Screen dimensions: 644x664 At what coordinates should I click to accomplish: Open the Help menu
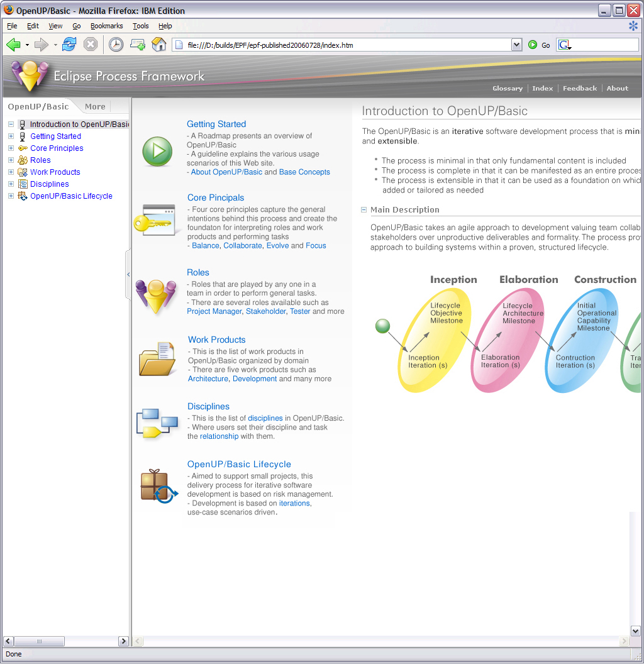click(x=165, y=26)
